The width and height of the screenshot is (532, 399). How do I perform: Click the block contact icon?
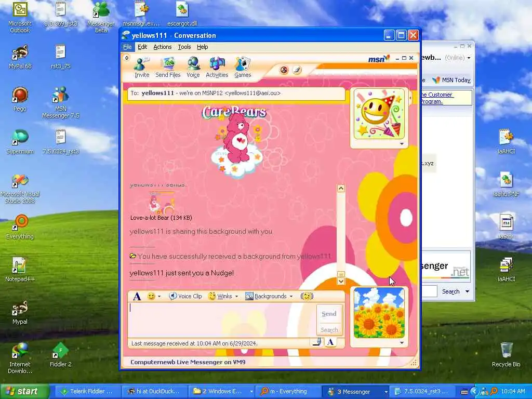pyautogui.click(x=284, y=70)
